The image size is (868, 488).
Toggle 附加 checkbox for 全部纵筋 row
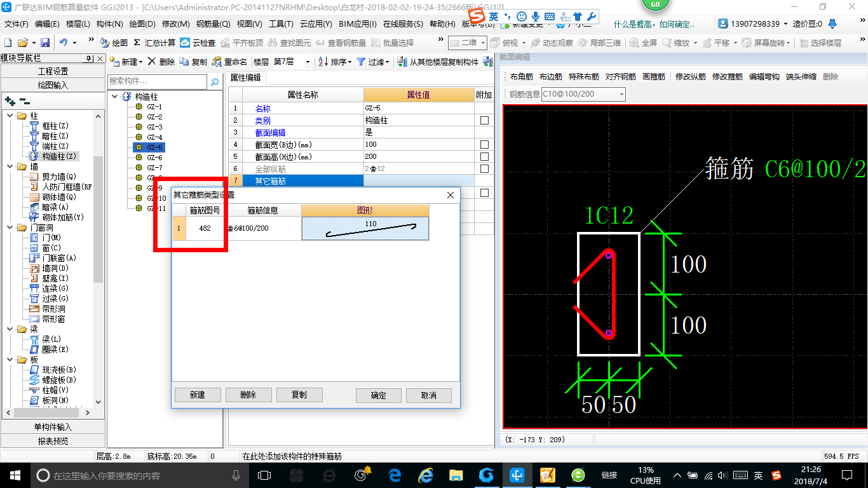(484, 169)
